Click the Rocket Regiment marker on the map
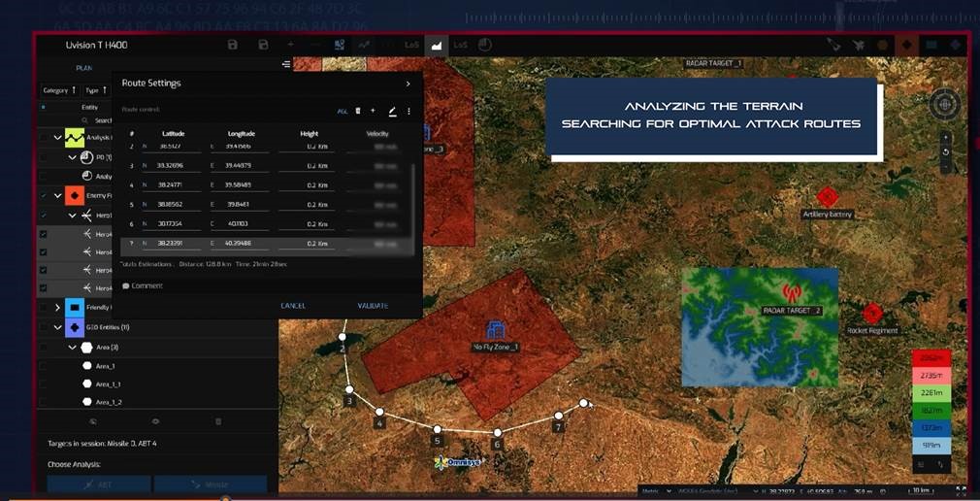 (x=871, y=314)
